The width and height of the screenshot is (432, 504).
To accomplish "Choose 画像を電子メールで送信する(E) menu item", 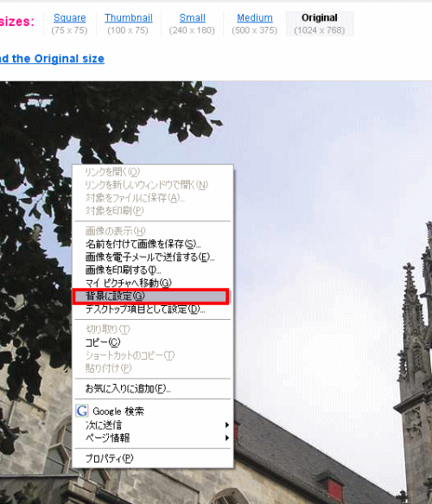I will point(153,257).
